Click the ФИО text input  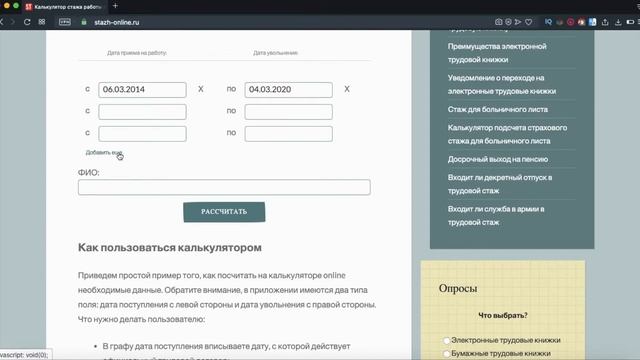(x=224, y=187)
